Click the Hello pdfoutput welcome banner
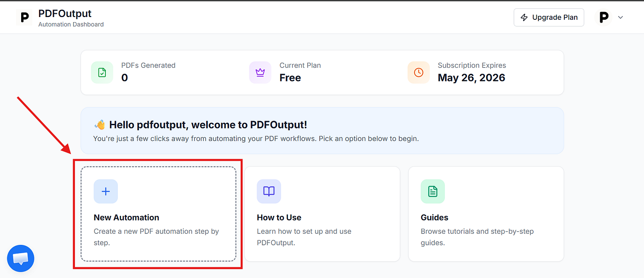Viewport: 644px width, 278px height. [x=322, y=131]
